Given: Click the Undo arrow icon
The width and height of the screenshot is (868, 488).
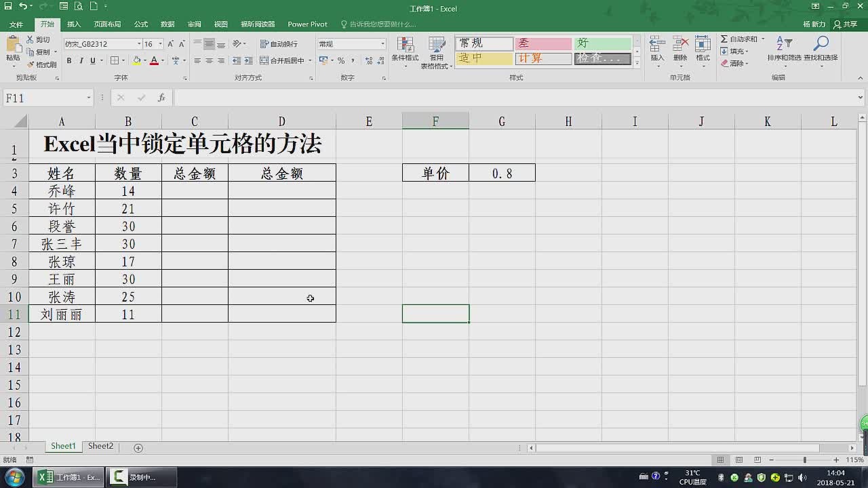Looking at the screenshot, I should (x=23, y=6).
